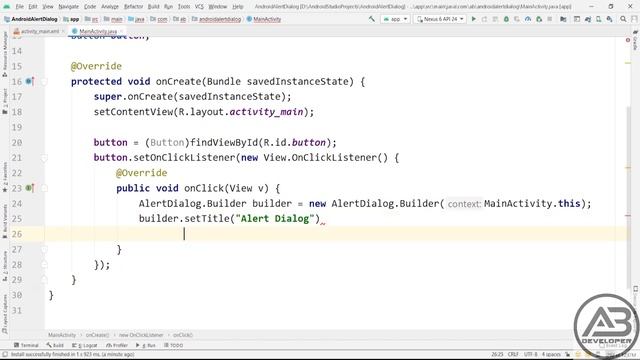Close the MainActivity.java tab
The image size is (640, 360).
[x=121, y=31]
